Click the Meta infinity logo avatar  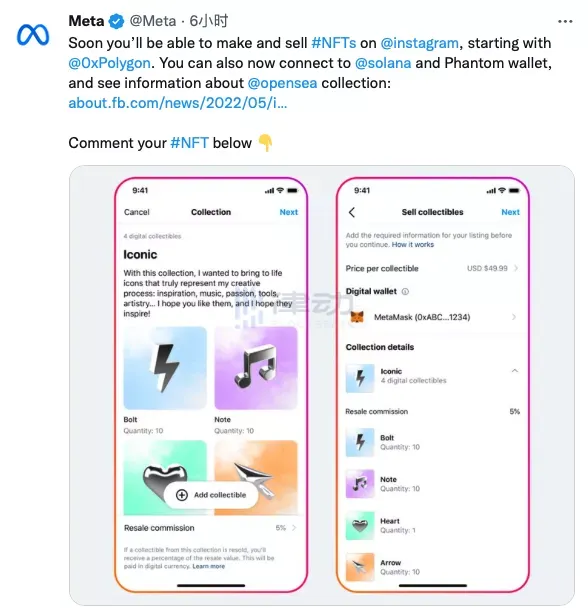[33, 35]
